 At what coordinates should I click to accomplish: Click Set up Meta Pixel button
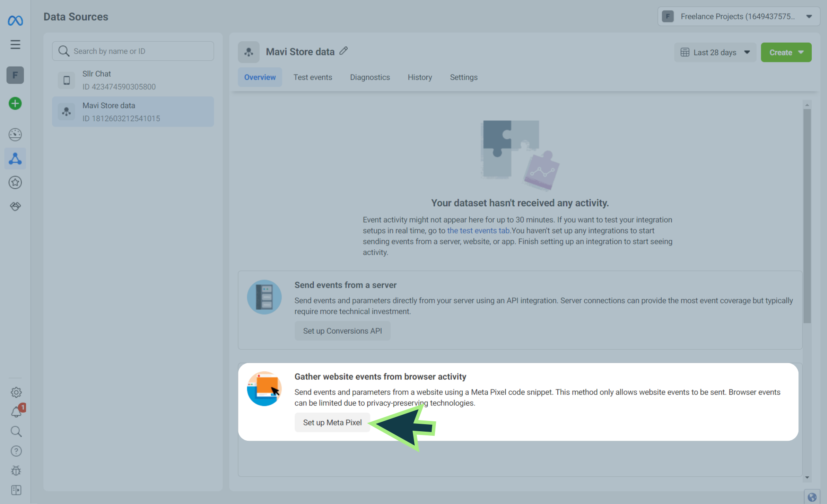[x=332, y=423]
